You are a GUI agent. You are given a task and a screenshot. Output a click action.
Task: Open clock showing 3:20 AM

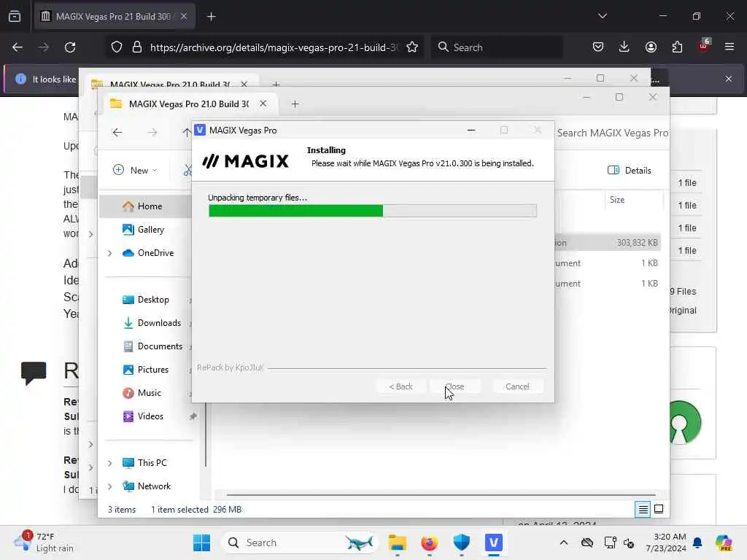pyautogui.click(x=665, y=542)
